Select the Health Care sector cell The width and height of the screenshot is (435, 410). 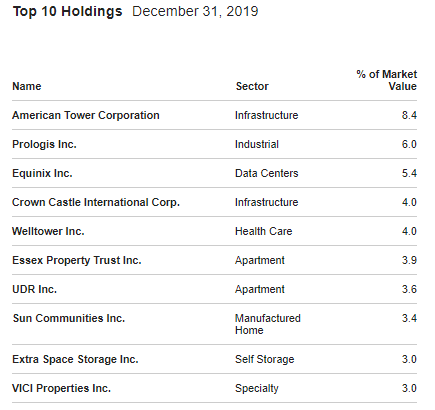(264, 231)
